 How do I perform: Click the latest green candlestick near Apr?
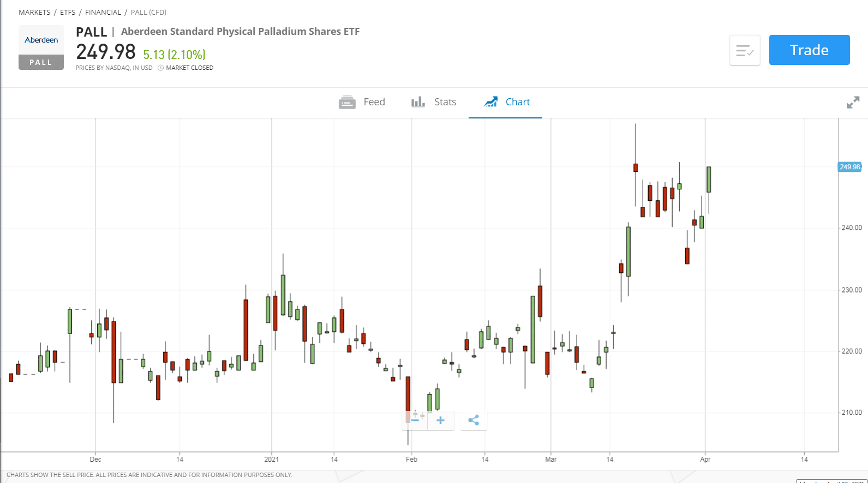point(709,180)
